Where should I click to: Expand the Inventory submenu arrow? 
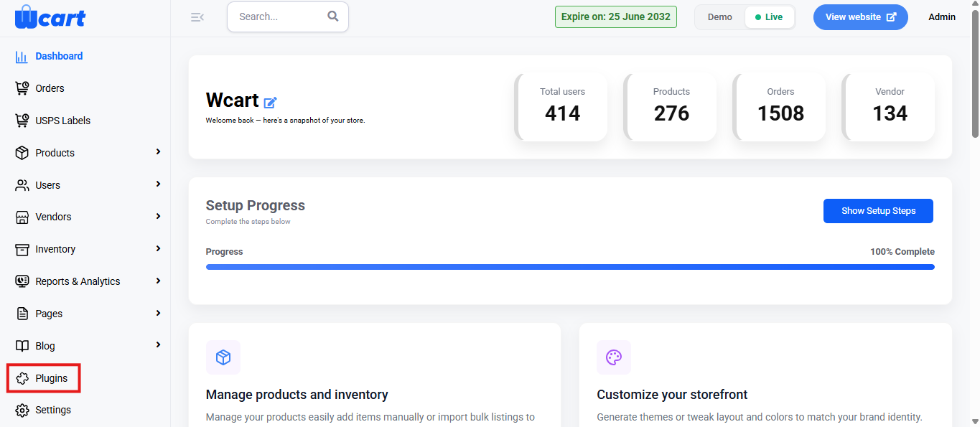click(158, 248)
